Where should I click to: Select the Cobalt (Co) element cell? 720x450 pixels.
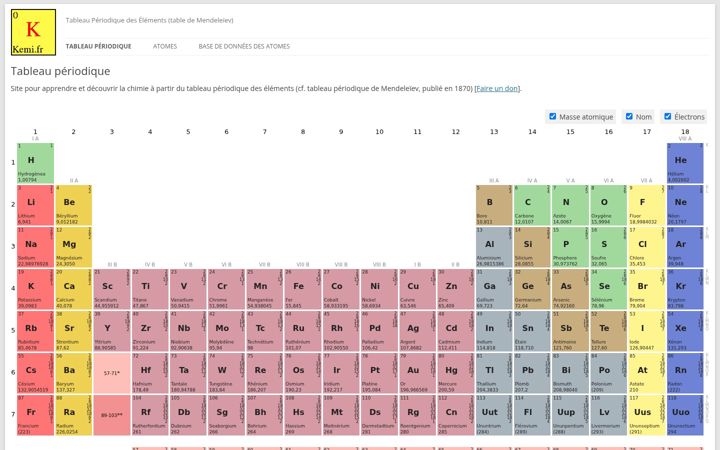(341, 289)
